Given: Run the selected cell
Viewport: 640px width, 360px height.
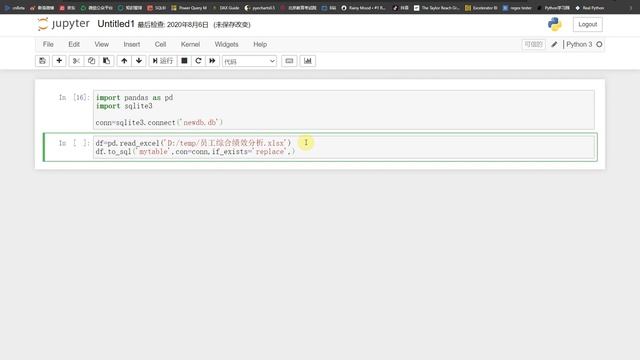Looking at the screenshot, I should tap(163, 61).
